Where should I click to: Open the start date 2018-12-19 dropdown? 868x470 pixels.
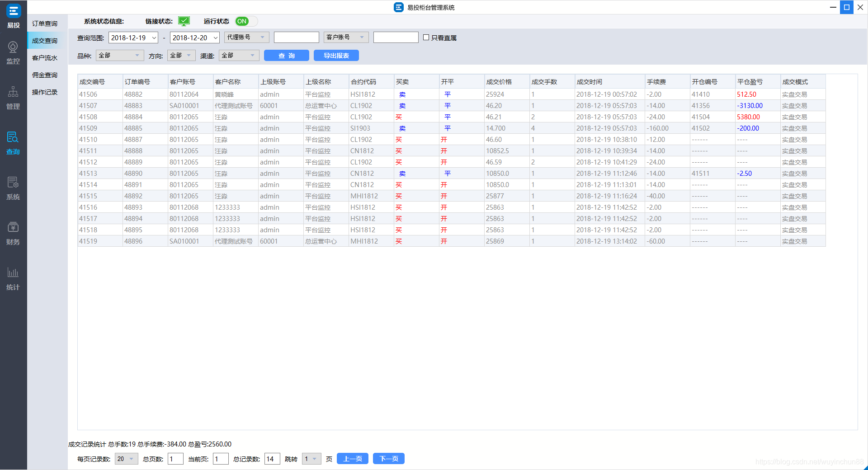(x=133, y=38)
